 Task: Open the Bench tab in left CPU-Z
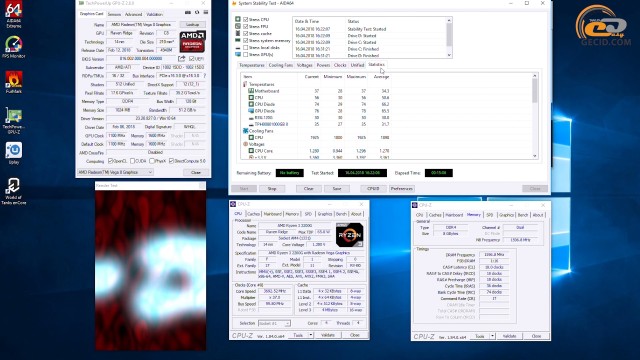(341, 214)
